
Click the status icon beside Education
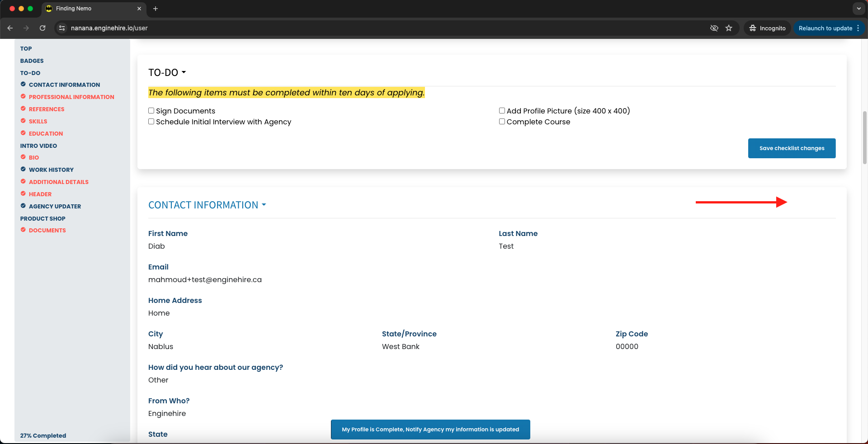(23, 133)
